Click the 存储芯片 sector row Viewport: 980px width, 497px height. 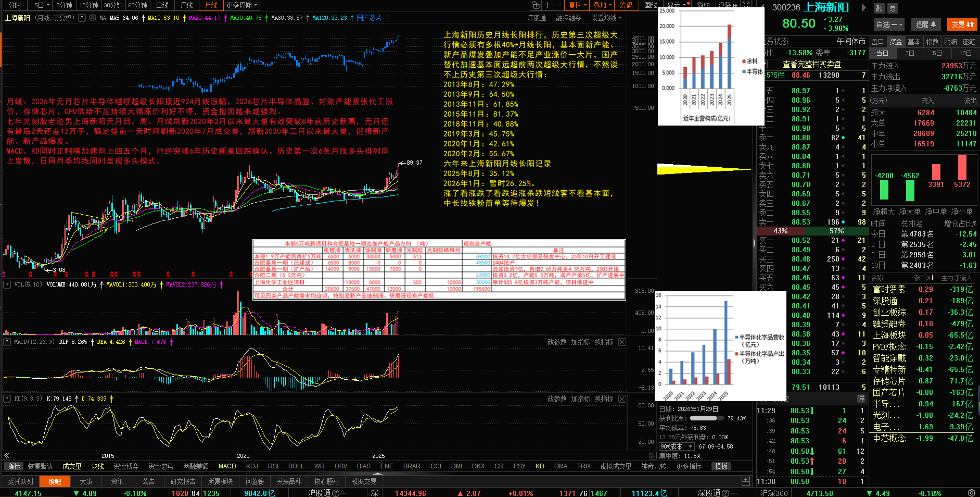923,381
